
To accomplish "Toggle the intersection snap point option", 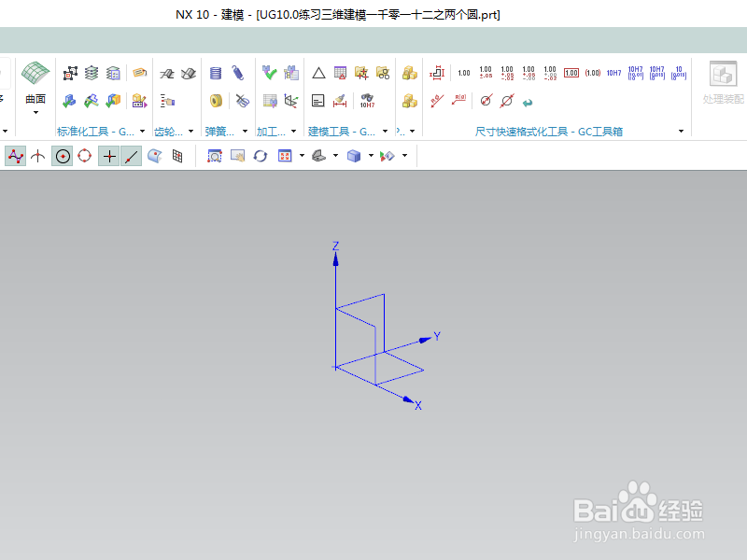I will [x=107, y=156].
